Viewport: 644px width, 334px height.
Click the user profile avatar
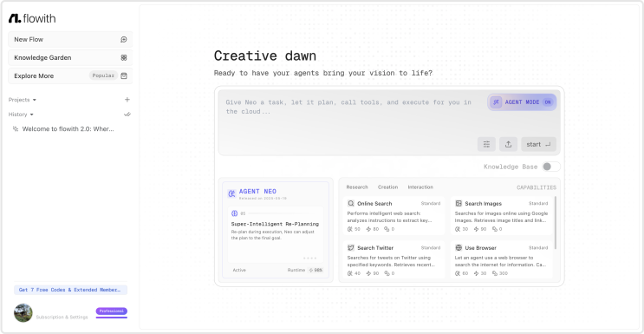pyautogui.click(x=23, y=313)
